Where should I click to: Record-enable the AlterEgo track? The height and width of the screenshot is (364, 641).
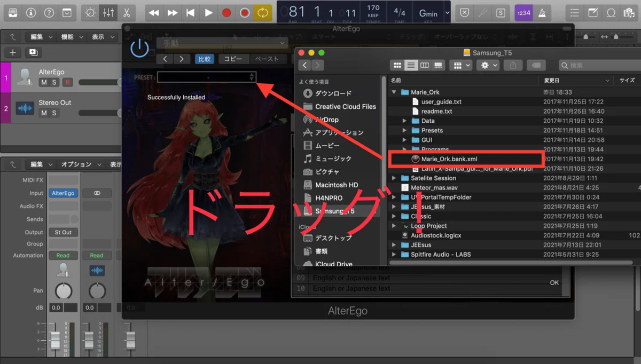[x=67, y=82]
